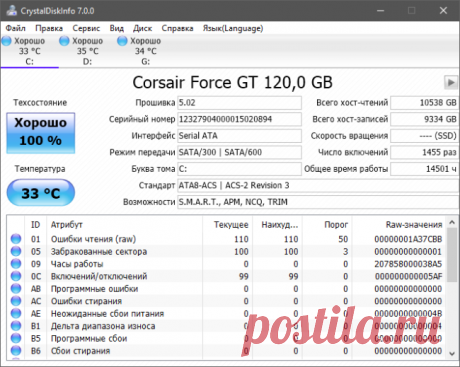Select the Дельта диапазона износа row
The width and height of the screenshot is (460, 367).
(227, 326)
